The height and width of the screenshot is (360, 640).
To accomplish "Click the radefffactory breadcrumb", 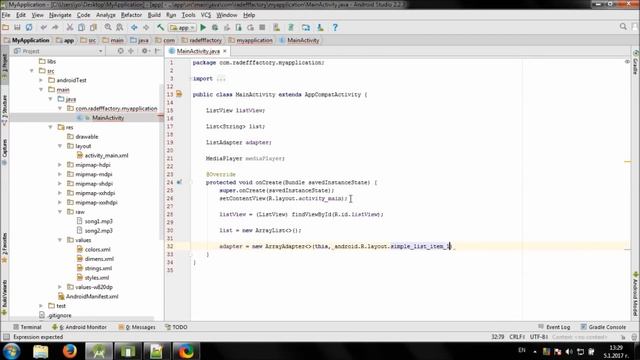I will click(201, 40).
